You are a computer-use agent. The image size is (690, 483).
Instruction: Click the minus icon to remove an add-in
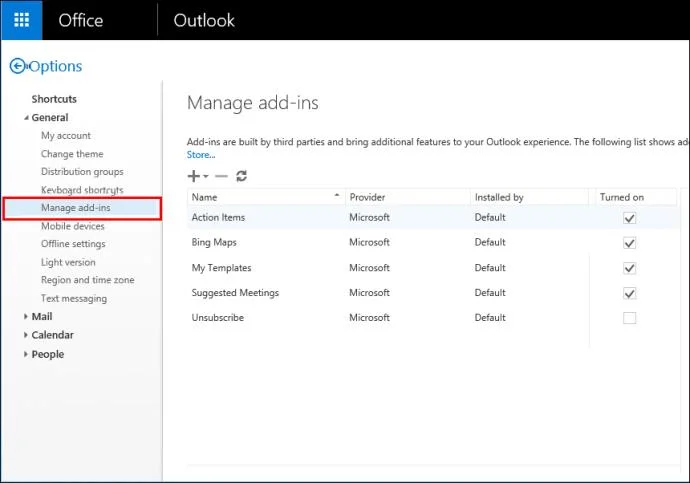[x=221, y=176]
